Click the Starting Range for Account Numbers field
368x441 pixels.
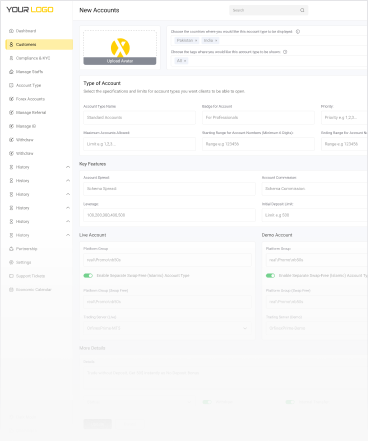[x=258, y=144]
